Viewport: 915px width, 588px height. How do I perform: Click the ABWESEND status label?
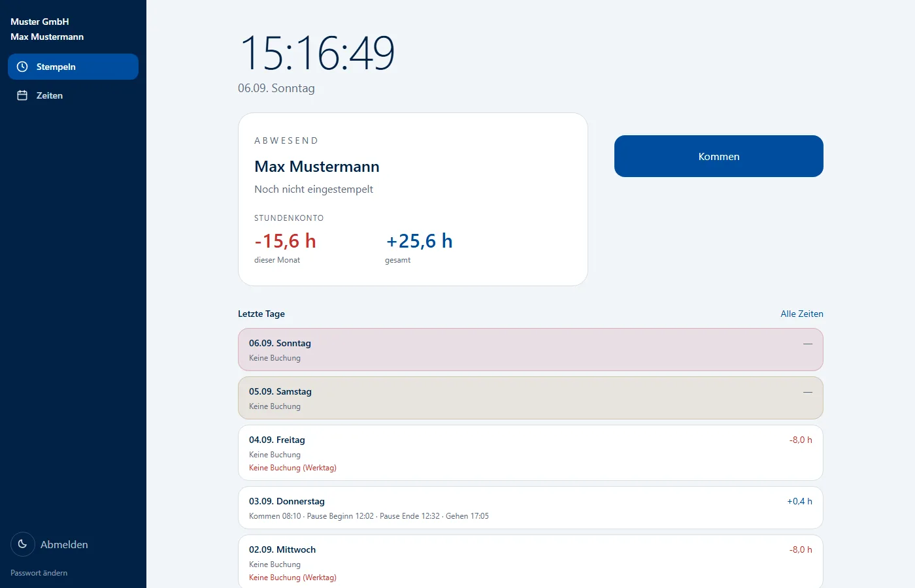pyautogui.click(x=286, y=140)
